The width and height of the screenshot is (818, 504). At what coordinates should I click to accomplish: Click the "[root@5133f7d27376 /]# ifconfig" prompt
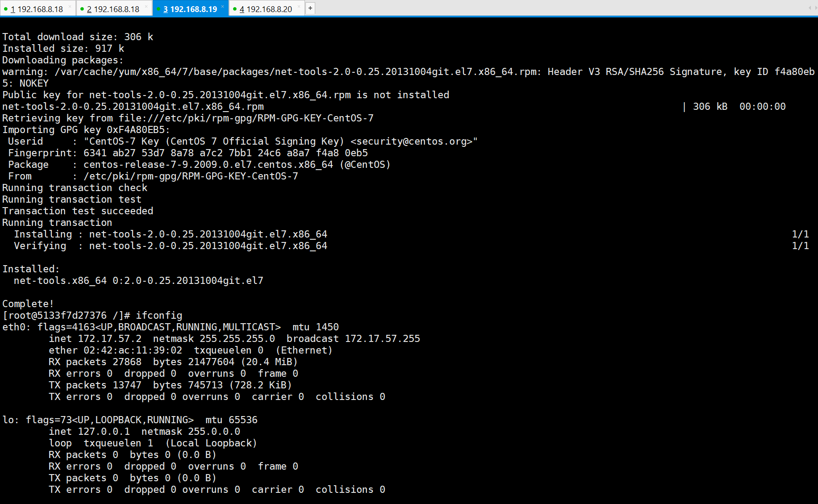pos(92,316)
